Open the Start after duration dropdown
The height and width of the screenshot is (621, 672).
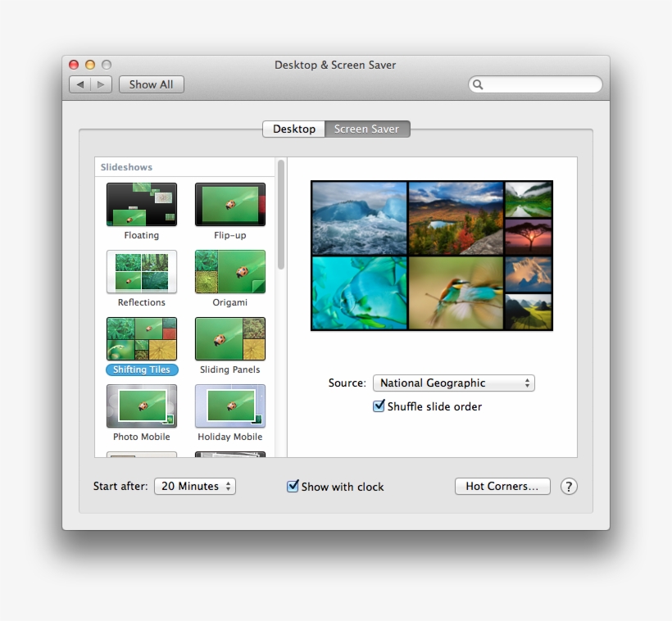pos(194,486)
